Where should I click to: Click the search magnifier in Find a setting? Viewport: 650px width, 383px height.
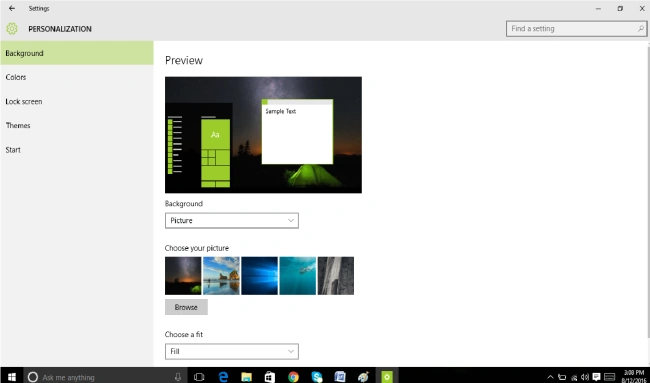point(640,29)
